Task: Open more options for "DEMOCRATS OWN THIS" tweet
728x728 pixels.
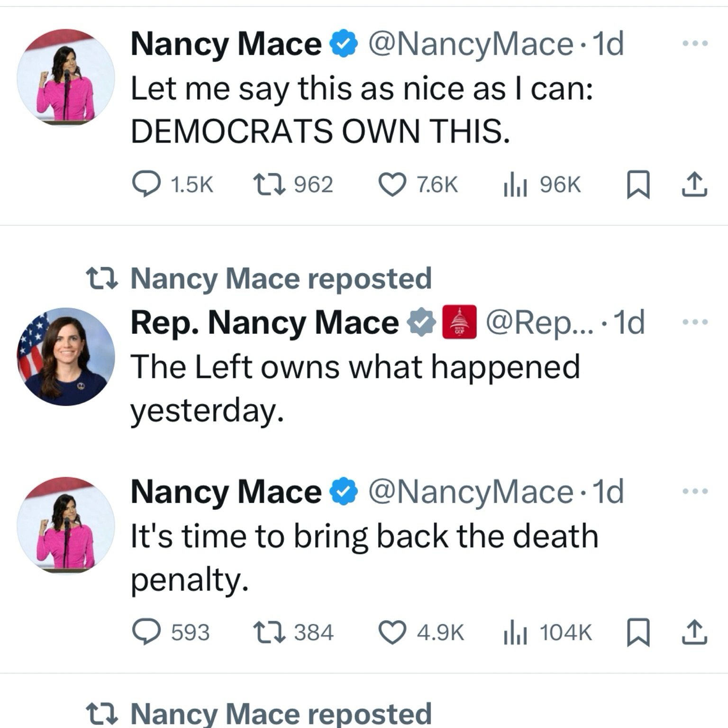Action: pyautogui.click(x=695, y=44)
